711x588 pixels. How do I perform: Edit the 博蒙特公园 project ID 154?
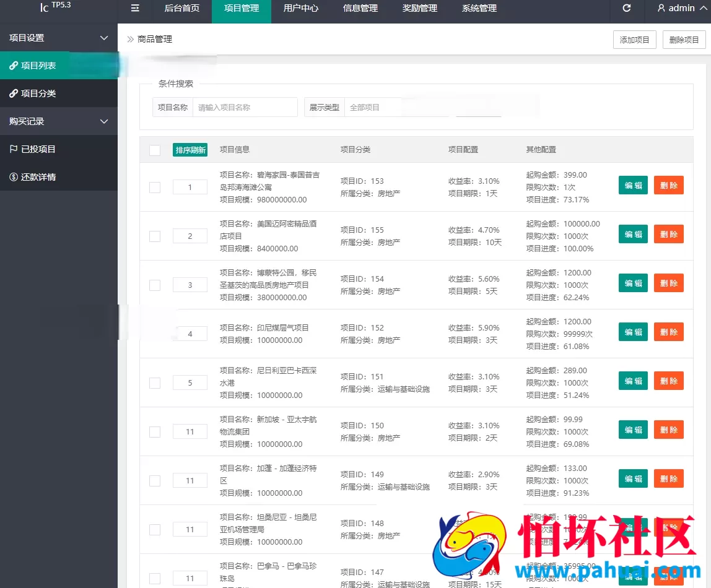pyautogui.click(x=633, y=283)
